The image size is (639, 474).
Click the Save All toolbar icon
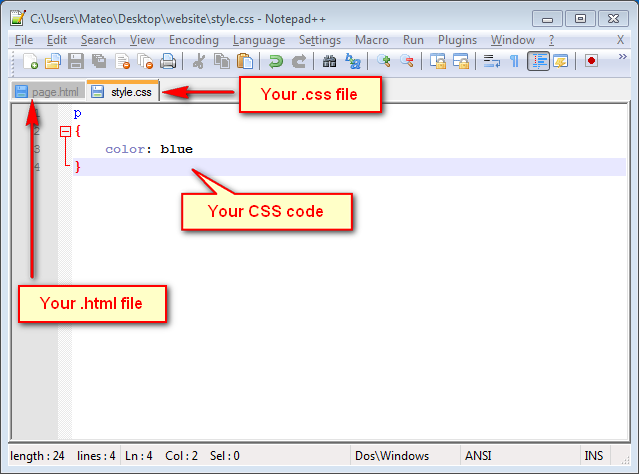tap(99, 61)
